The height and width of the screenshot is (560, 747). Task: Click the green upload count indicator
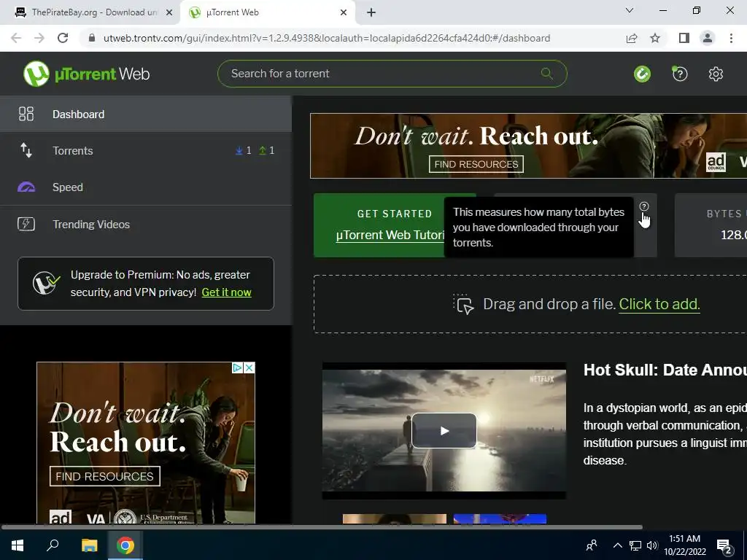pos(267,150)
